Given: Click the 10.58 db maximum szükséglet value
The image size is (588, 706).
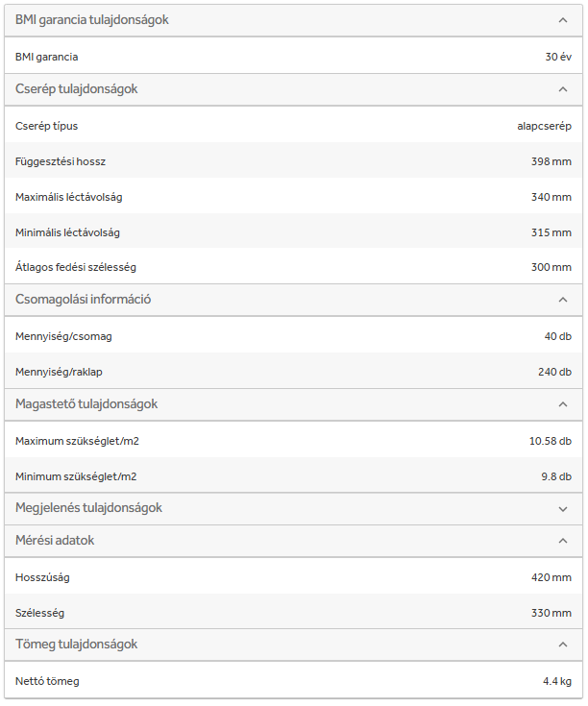Looking at the screenshot, I should pyautogui.click(x=550, y=441).
